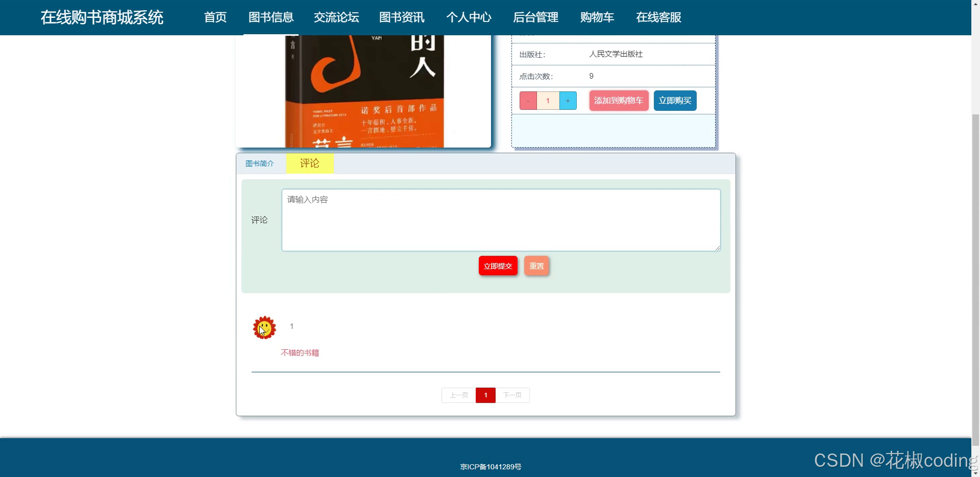This screenshot has height=477, width=980.
Task: Click 添加到购物车 to add book to cart
Action: 618,100
